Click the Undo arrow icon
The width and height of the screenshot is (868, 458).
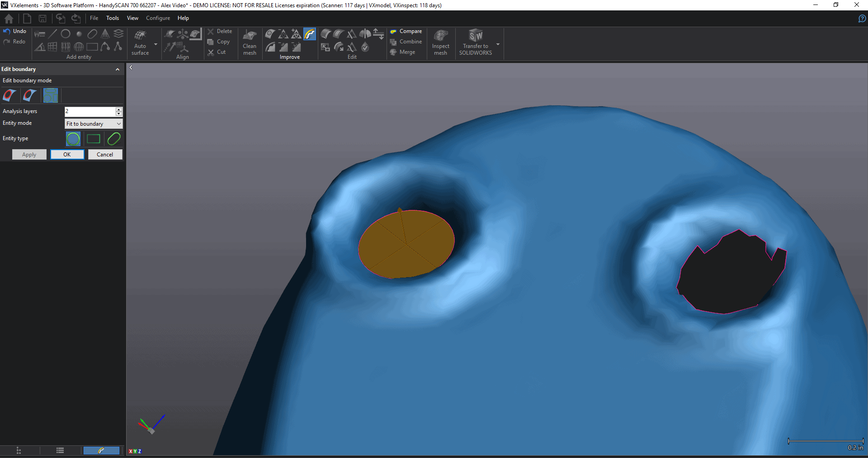coord(7,31)
